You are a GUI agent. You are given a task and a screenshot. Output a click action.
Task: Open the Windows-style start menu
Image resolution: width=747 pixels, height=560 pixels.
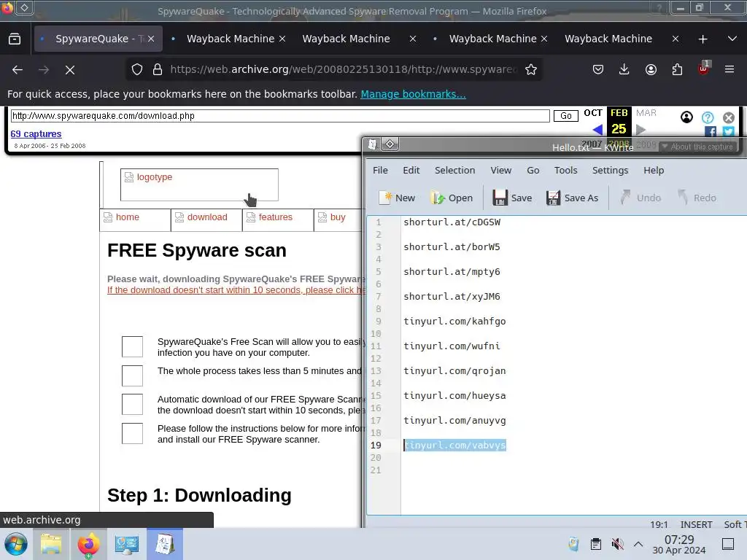(16, 544)
